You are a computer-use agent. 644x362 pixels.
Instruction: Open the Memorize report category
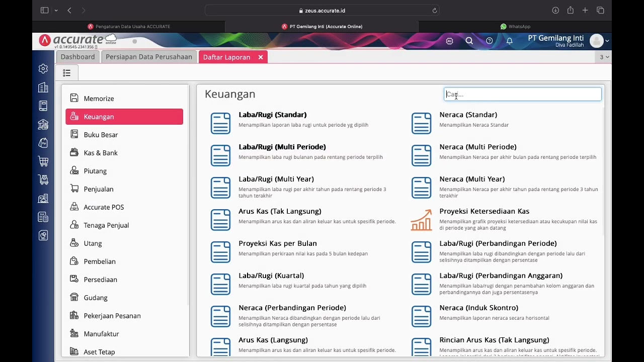pyautogui.click(x=124, y=99)
